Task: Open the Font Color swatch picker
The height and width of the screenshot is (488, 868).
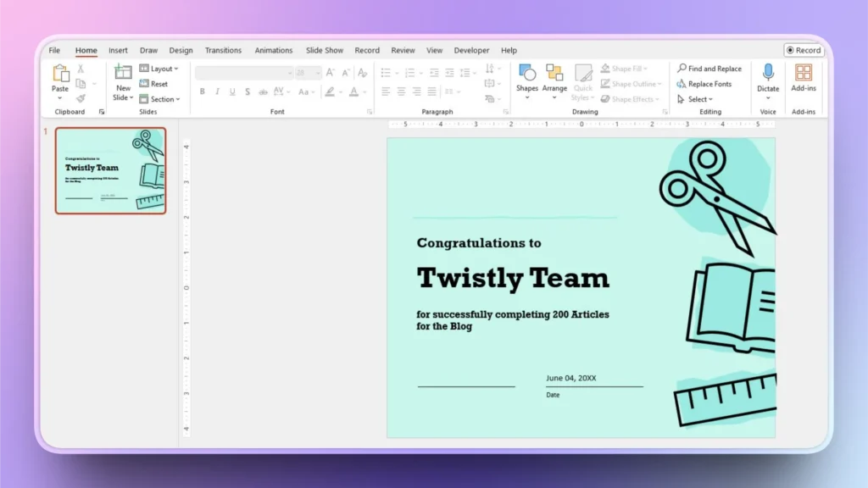Action: tap(354, 91)
